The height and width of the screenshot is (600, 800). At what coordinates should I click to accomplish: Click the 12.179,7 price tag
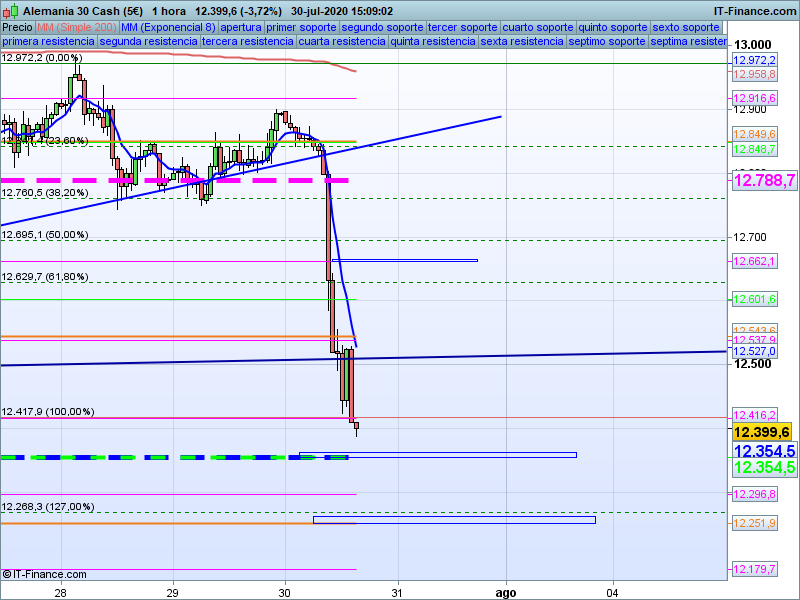pos(755,569)
